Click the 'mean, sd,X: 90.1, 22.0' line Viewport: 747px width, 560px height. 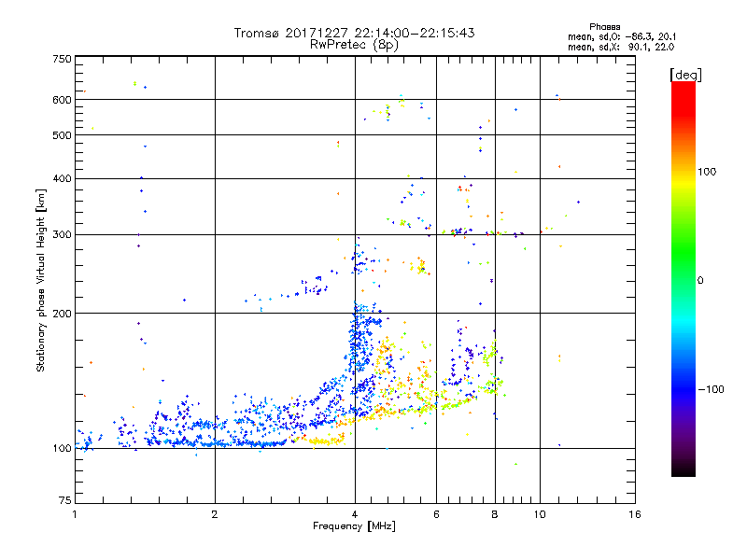click(x=621, y=48)
